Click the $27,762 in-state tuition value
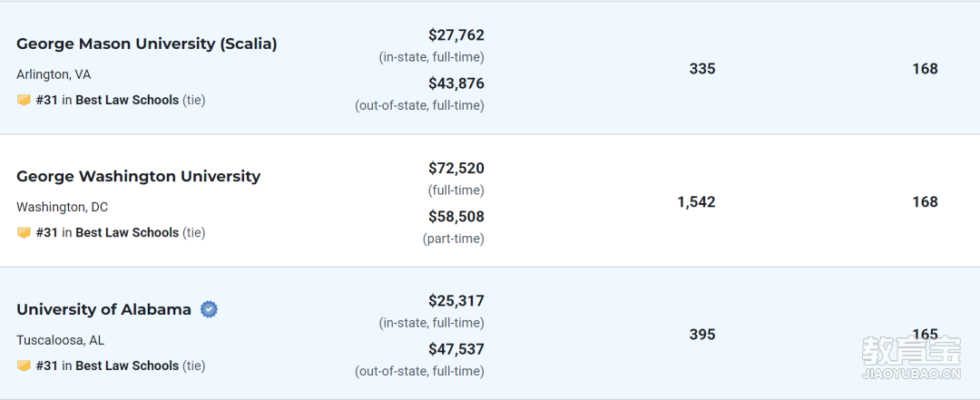 [x=456, y=35]
